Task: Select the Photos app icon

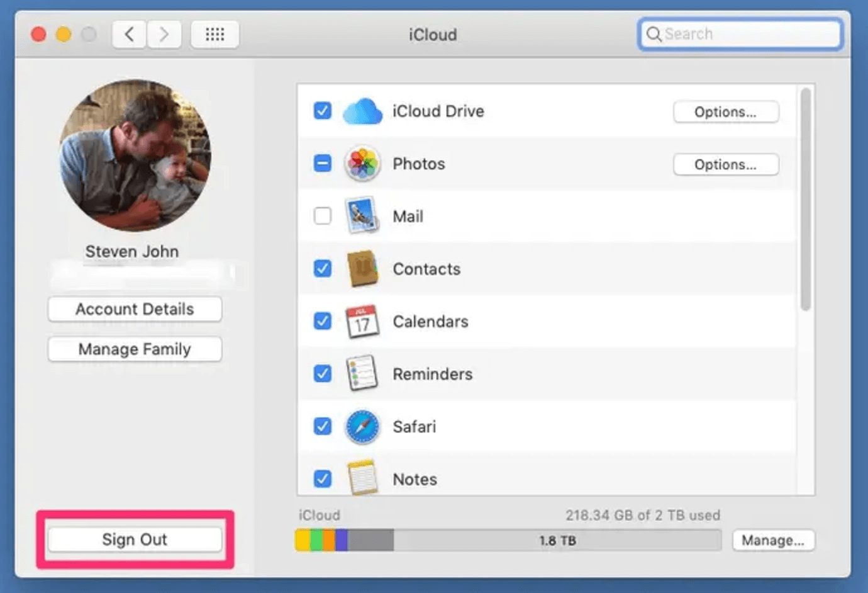Action: tap(362, 163)
